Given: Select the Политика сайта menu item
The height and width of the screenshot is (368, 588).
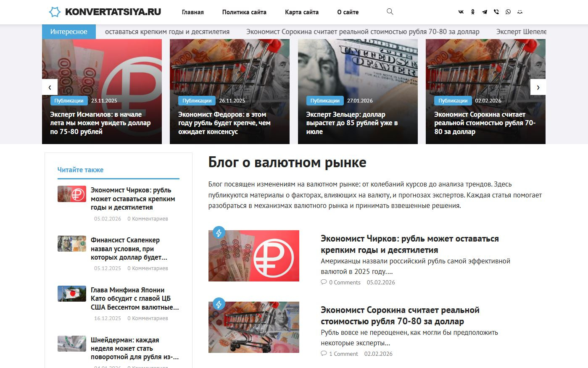Looking at the screenshot, I should pyautogui.click(x=244, y=12).
